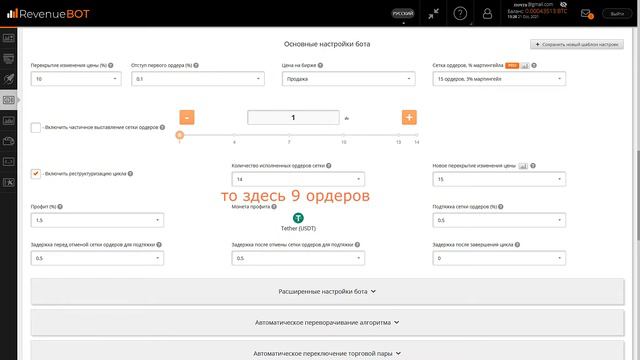Show help for Включить реструктуризацию цикла
Viewport: 640px width, 360px height.
click(x=130, y=173)
